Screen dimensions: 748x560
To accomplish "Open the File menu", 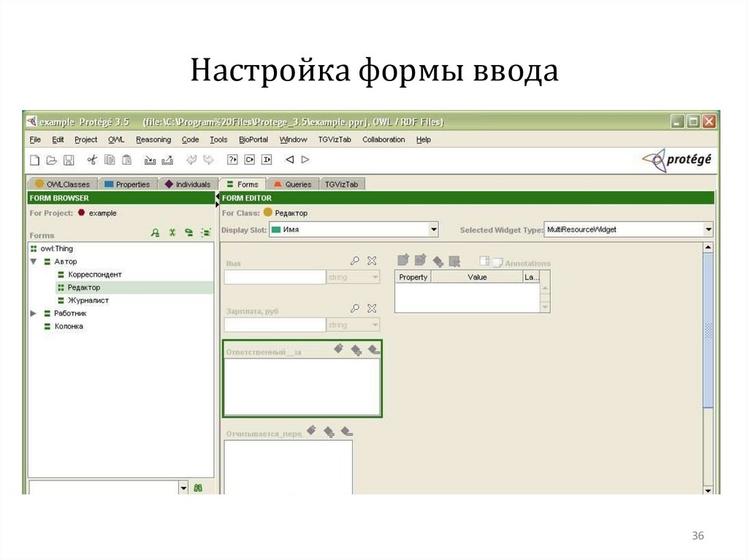I will (x=35, y=139).
